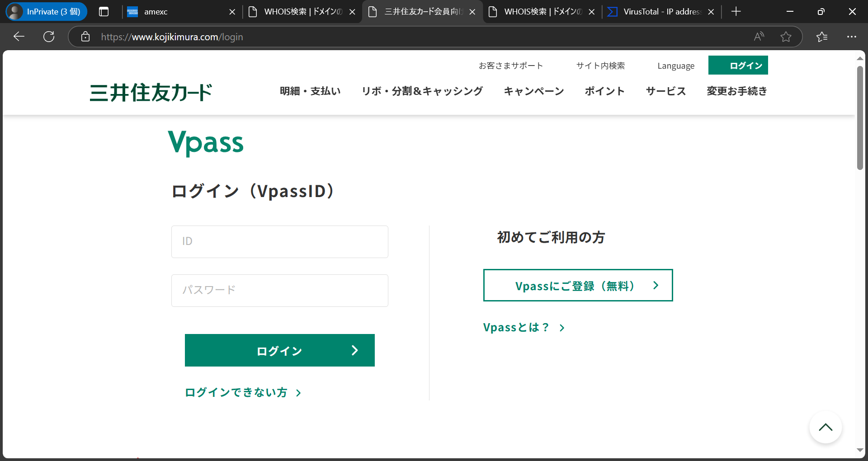The height and width of the screenshot is (461, 868).
Task: Open 明細・支払い menu
Action: point(310,91)
